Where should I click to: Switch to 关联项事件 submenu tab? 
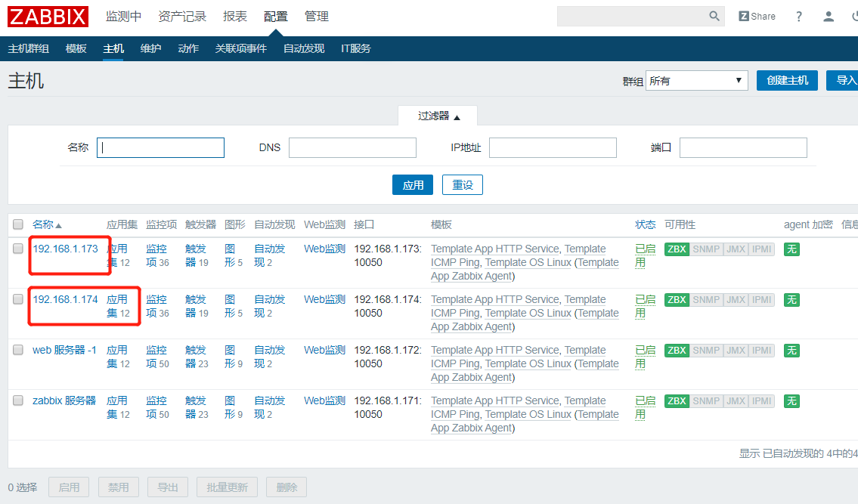click(x=240, y=48)
